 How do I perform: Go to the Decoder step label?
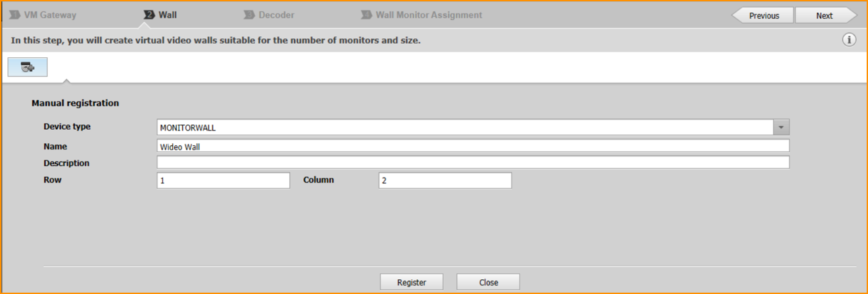click(276, 15)
